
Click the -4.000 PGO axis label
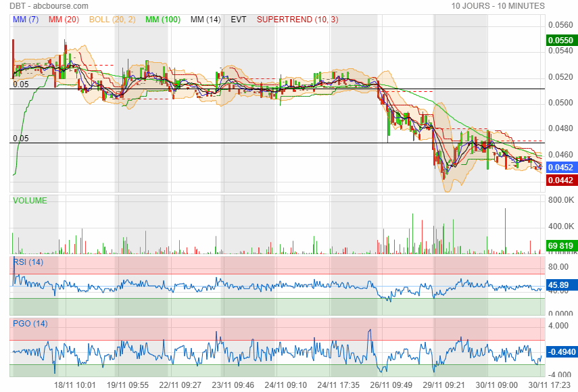pyautogui.click(x=560, y=374)
